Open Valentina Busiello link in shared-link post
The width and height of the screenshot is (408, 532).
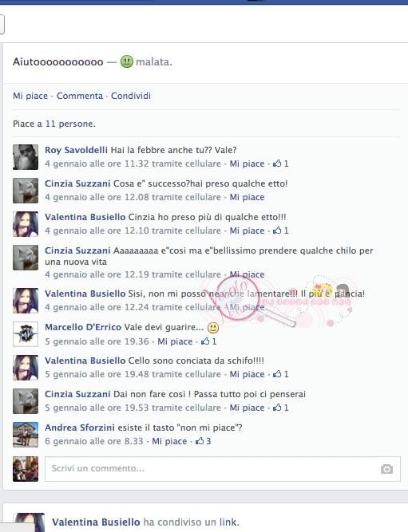(96, 522)
